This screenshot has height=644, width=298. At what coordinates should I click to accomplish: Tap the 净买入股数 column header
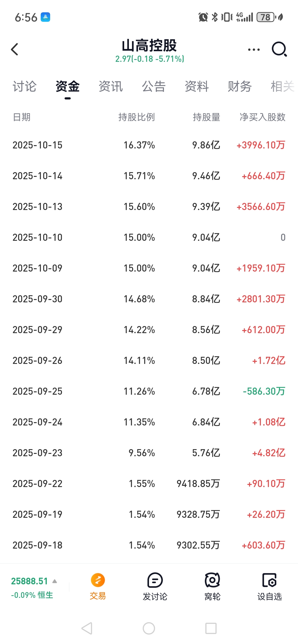(x=262, y=117)
